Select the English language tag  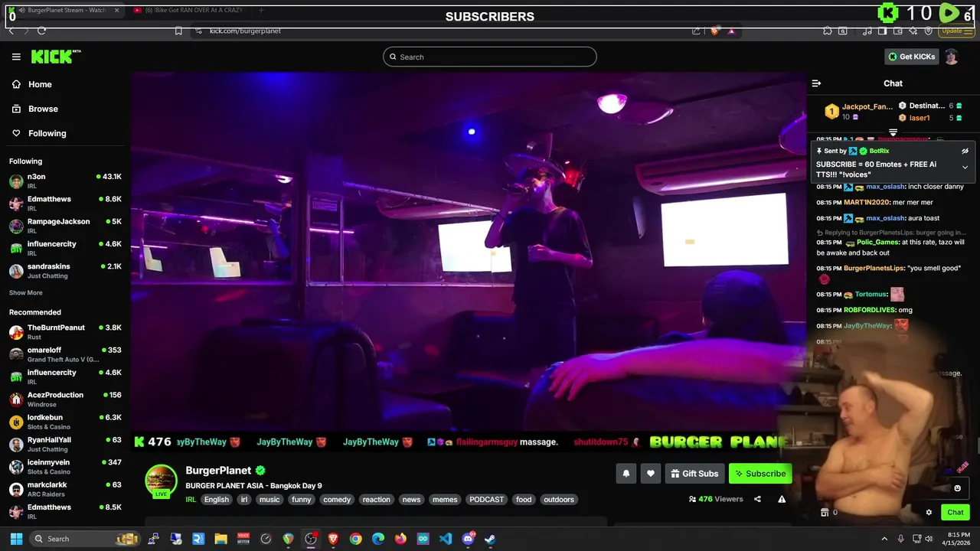click(x=216, y=500)
